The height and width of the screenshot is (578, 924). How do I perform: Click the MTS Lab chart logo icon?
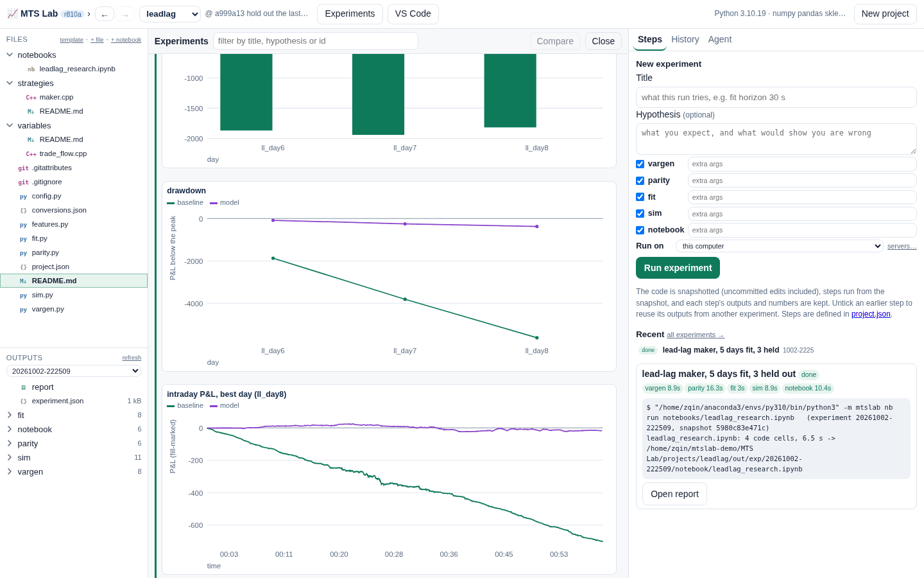pos(12,13)
